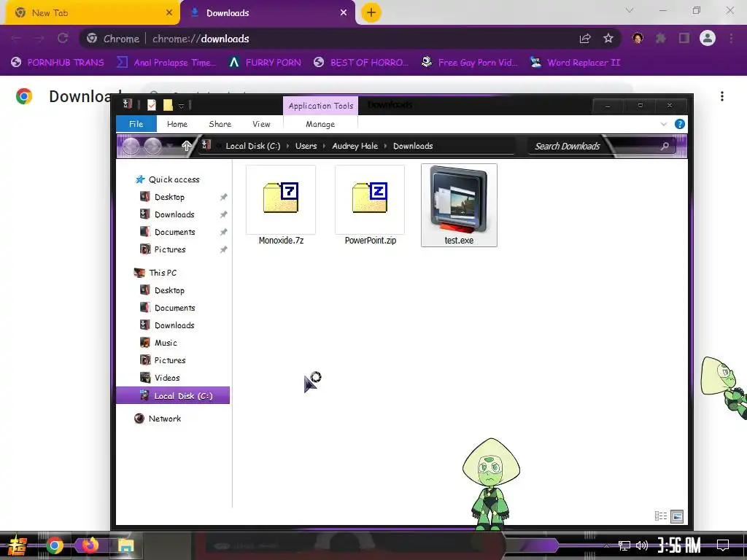This screenshot has height=560, width=747.
Task: Click Audrey Hale breadcrumb segment
Action: (x=355, y=146)
